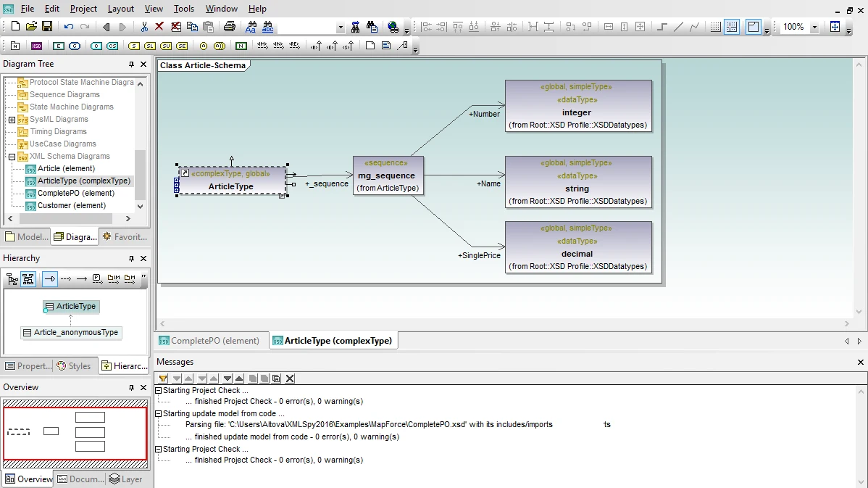
Task: Collapse the XML Schema Diagrams node
Action: pyautogui.click(x=12, y=157)
